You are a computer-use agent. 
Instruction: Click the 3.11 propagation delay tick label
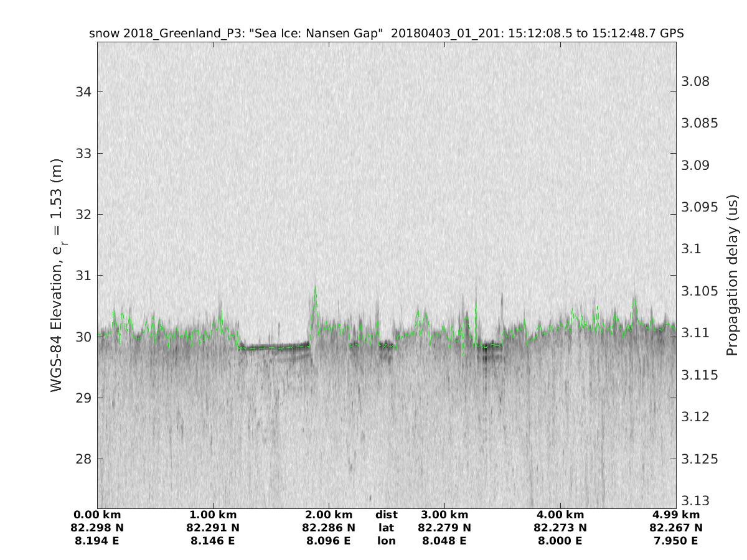coord(696,333)
